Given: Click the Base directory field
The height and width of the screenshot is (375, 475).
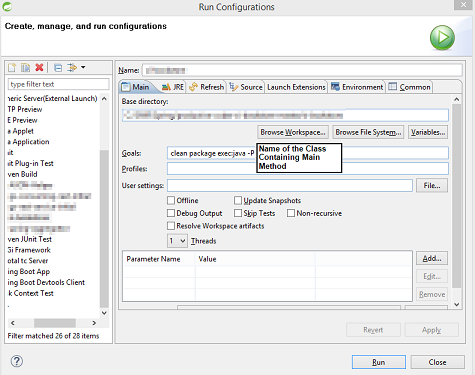Looking at the screenshot, I should [x=285, y=115].
